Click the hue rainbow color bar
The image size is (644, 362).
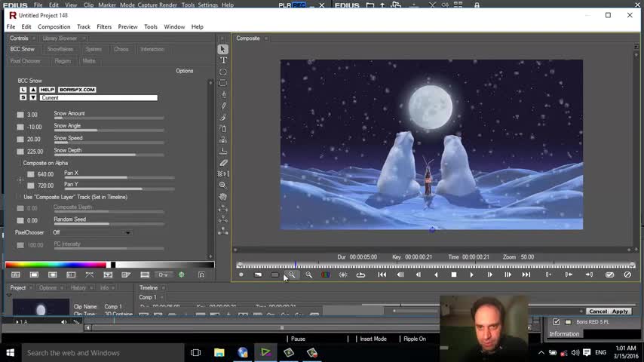(x=56, y=265)
